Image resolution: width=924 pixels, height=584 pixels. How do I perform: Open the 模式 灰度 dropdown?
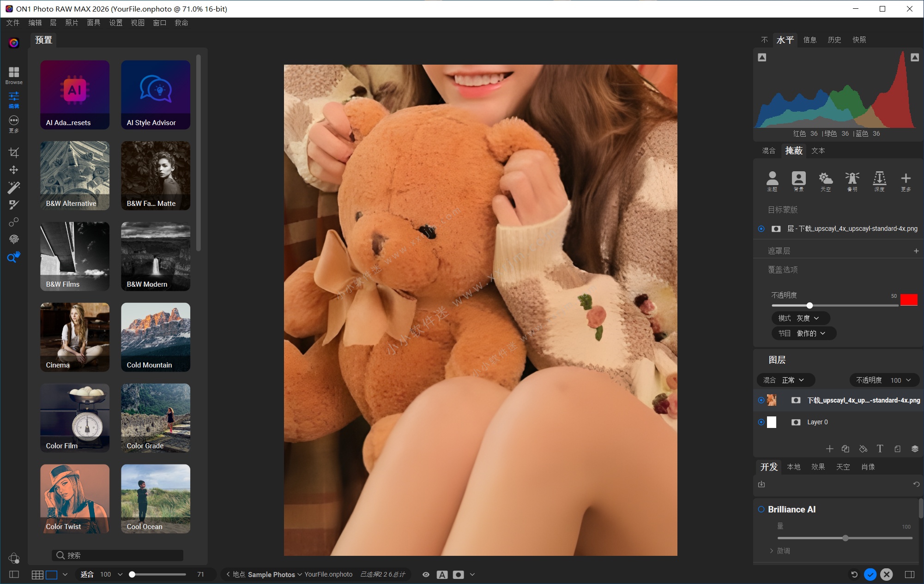point(800,318)
